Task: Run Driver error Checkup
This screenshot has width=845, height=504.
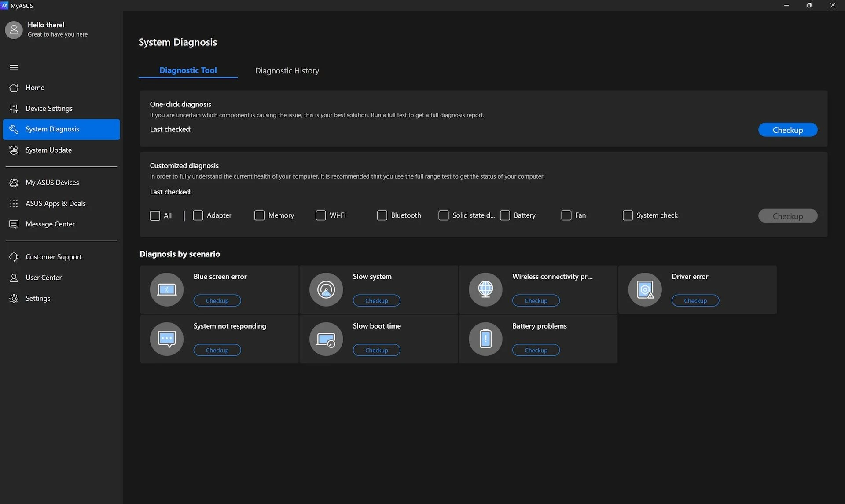Action: 695,301
